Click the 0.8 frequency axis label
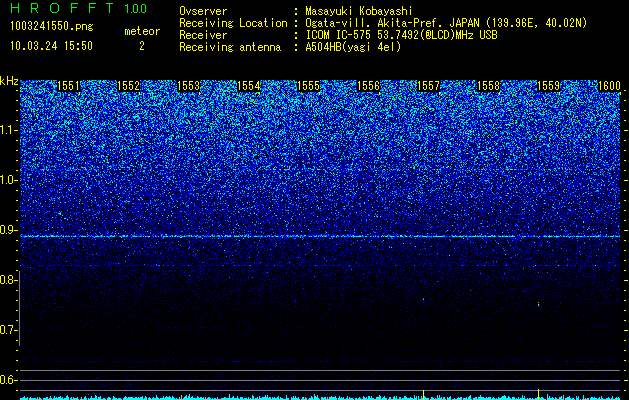Screen dimensions: 629x400 pyautogui.click(x=7, y=280)
